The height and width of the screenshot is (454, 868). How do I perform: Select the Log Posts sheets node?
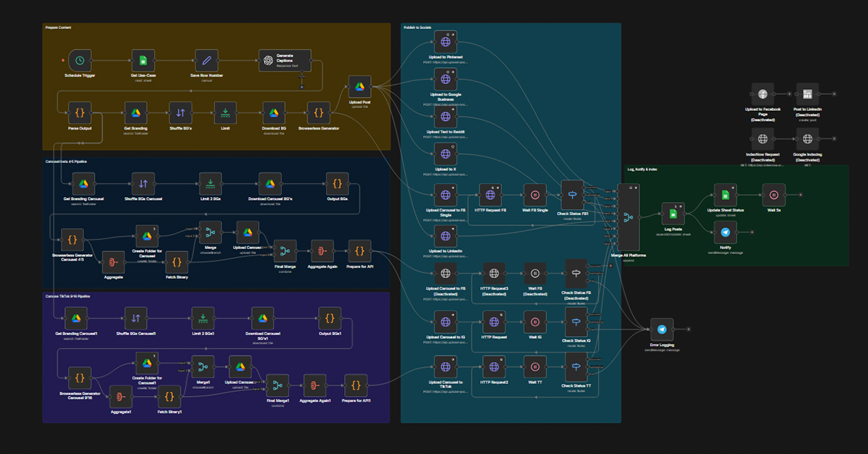(x=673, y=214)
